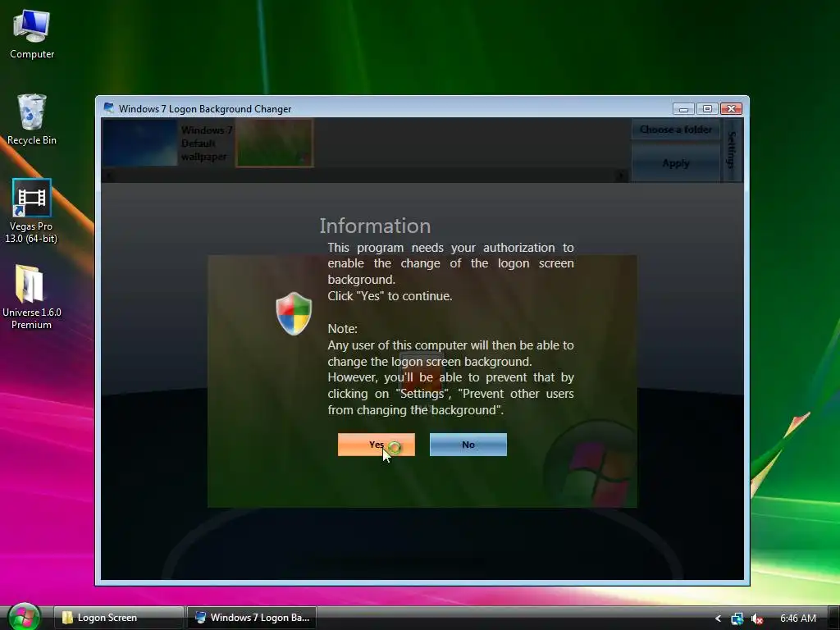Click the Logon Background Changer title bar icon
Image resolution: width=840 pixels, height=630 pixels.
109,108
